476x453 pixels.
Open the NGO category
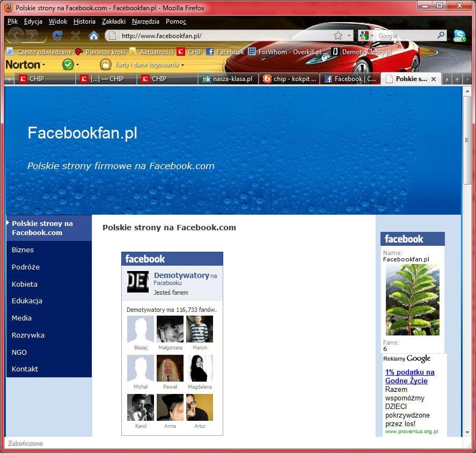(x=49, y=352)
